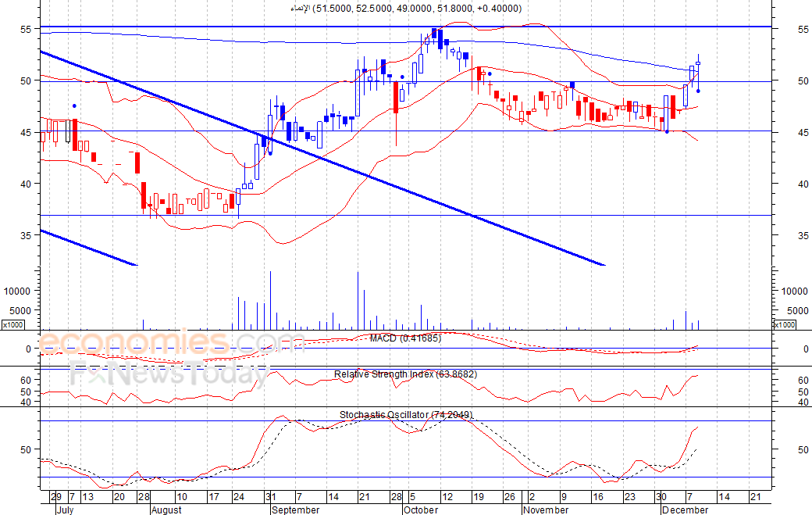The width and height of the screenshot is (812, 515).
Task: Click the July month label
Action: click(66, 510)
